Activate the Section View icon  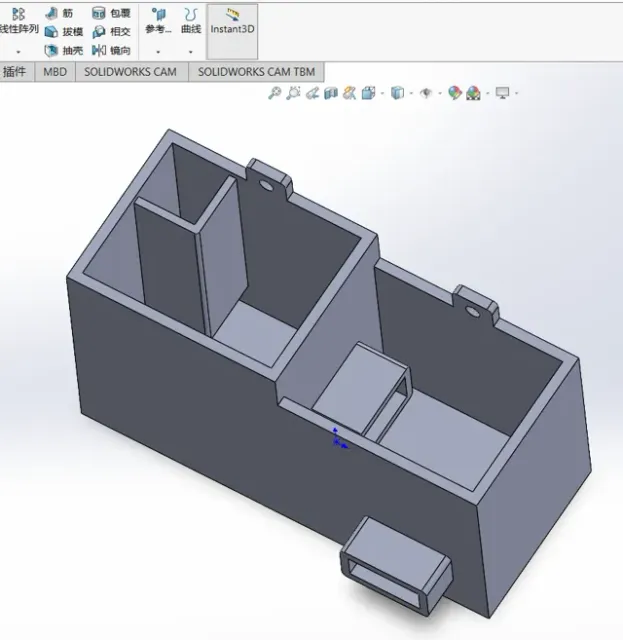point(331,93)
